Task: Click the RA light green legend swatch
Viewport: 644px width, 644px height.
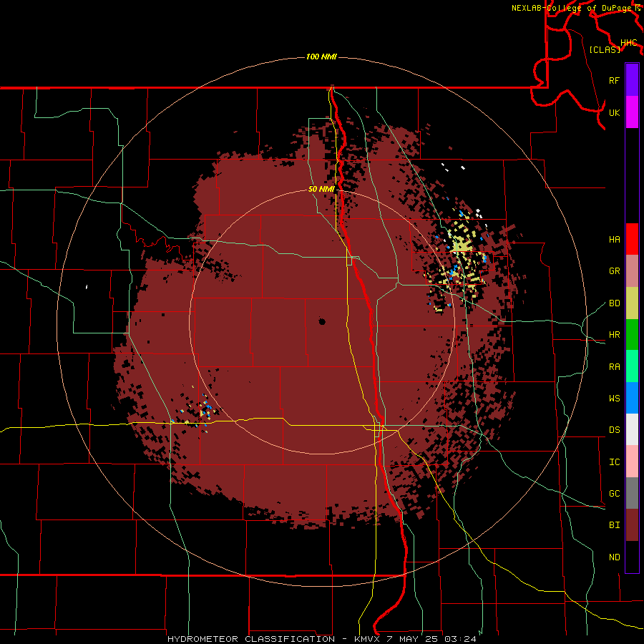Action: (632, 366)
